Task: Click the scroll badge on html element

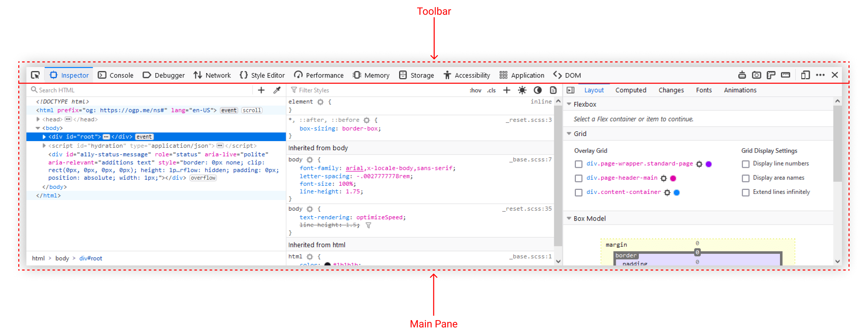Action: (x=252, y=110)
